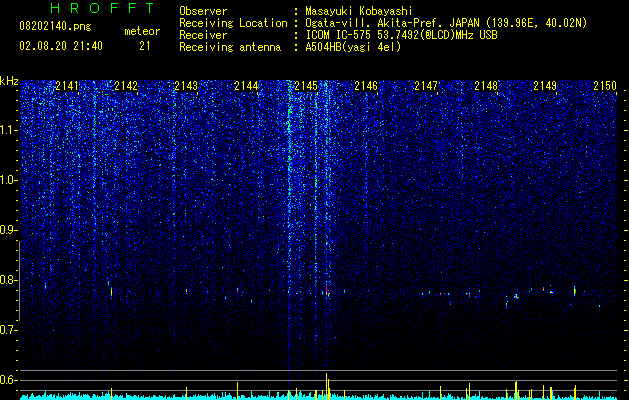Click the Receiving antenna label
Viewport: 629px width, 400px height.
tap(230, 47)
